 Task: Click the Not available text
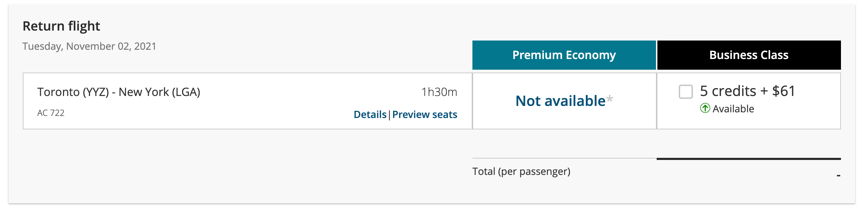(x=560, y=101)
